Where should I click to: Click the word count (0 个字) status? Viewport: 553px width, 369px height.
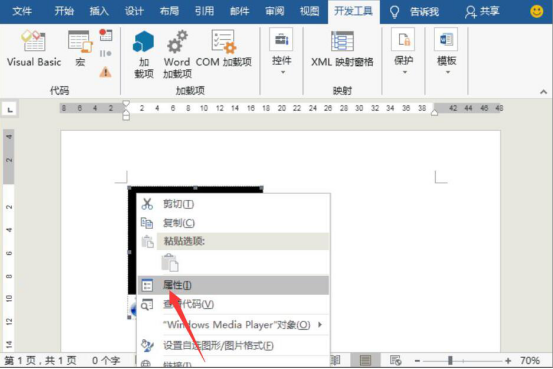[106, 361]
